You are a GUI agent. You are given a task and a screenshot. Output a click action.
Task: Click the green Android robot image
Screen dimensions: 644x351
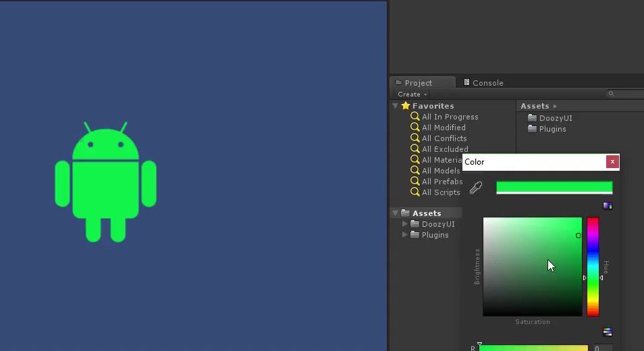point(105,182)
